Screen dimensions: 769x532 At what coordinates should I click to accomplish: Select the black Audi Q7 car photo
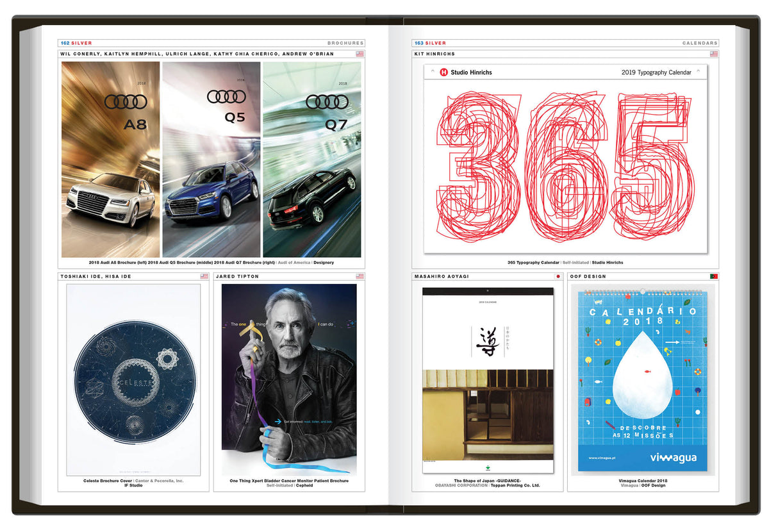311,199
